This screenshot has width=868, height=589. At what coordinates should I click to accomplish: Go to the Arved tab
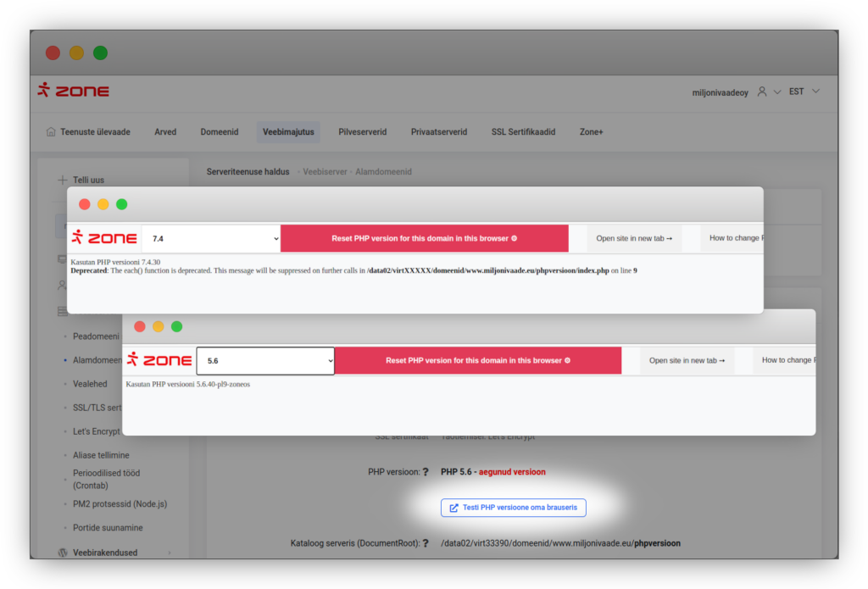[165, 131]
